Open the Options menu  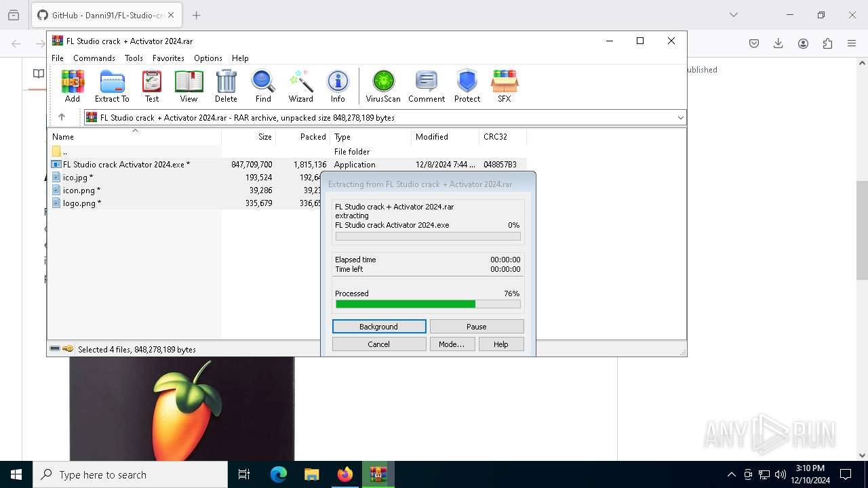(208, 58)
